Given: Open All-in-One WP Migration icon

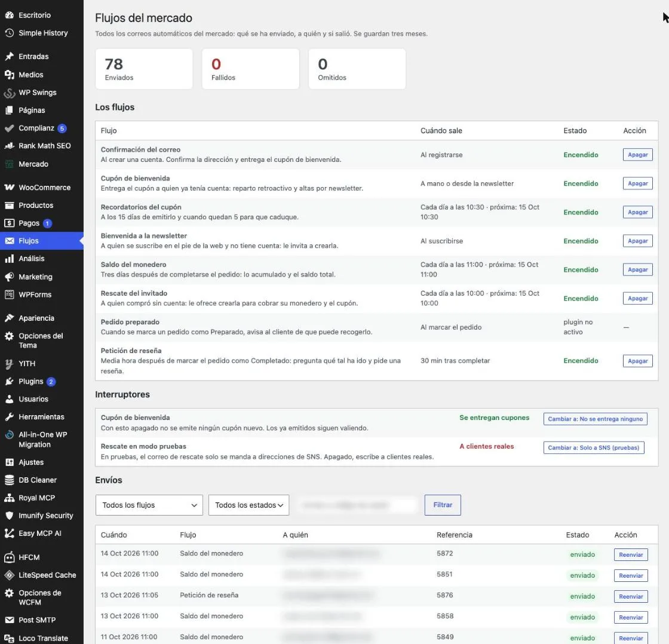Looking at the screenshot, I should [10, 435].
